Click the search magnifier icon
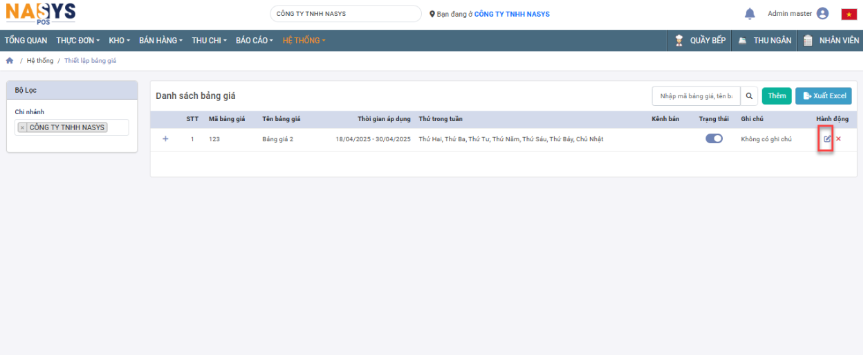The width and height of the screenshot is (868, 355). [x=749, y=96]
